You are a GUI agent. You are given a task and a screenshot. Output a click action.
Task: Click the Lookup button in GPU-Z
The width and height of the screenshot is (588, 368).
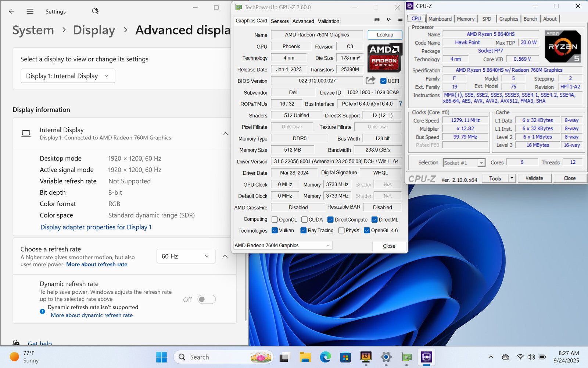click(x=385, y=35)
